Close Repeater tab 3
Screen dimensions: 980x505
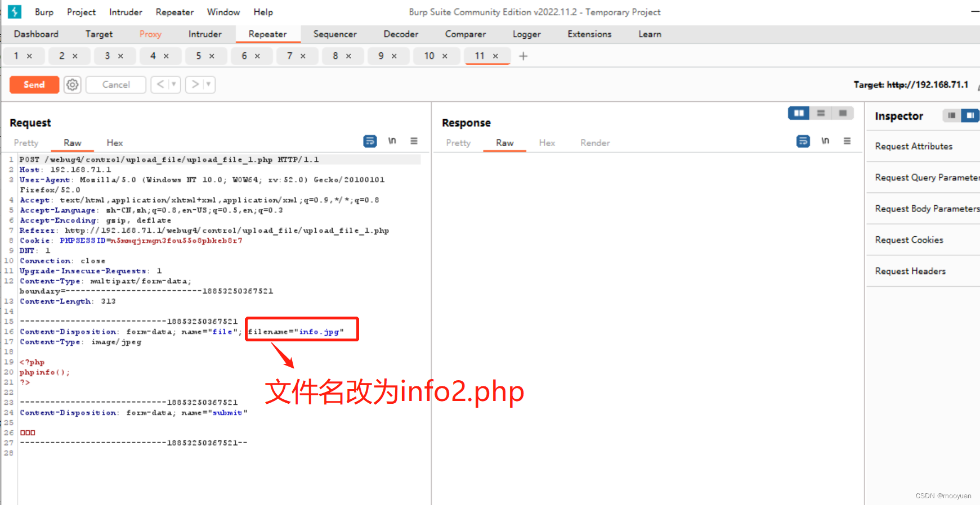120,56
